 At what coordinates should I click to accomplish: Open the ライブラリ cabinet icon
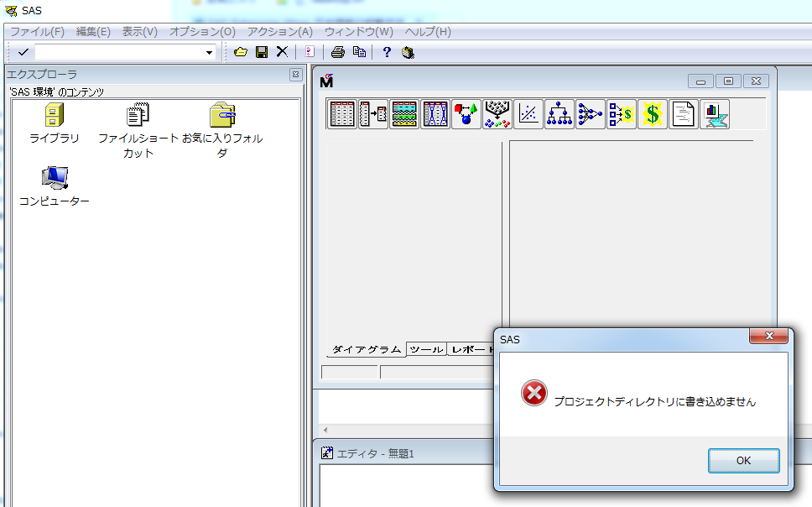point(55,116)
